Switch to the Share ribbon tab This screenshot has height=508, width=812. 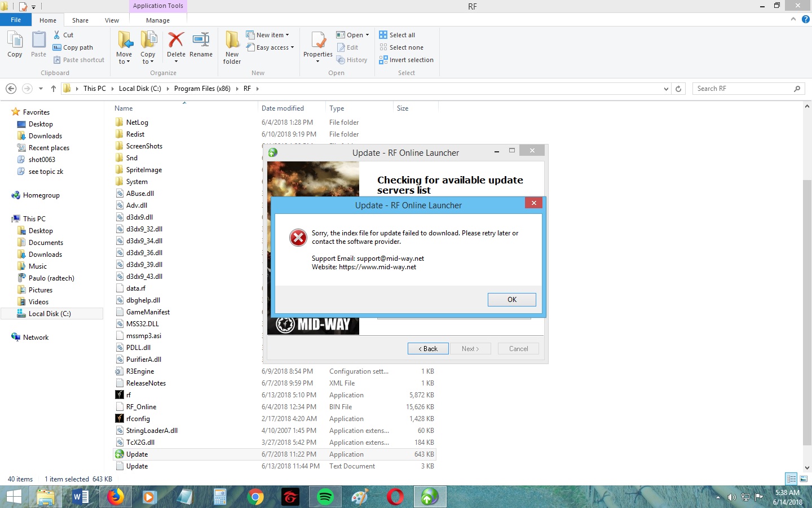pyautogui.click(x=80, y=20)
